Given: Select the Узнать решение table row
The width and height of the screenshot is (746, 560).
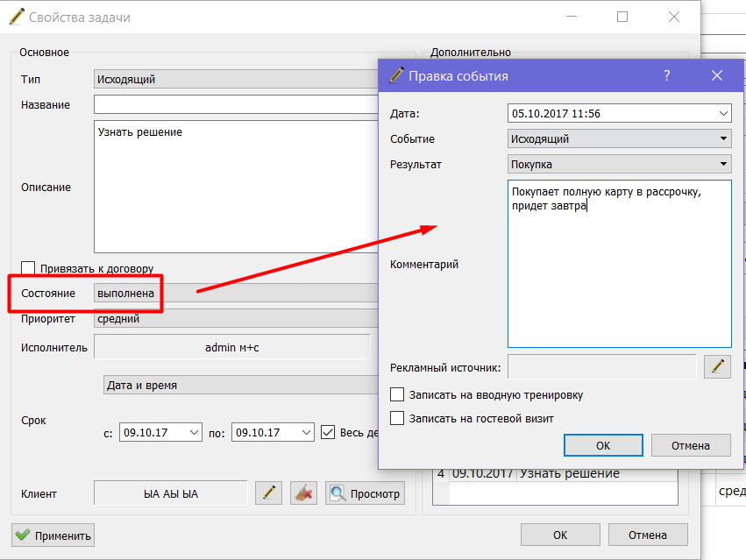Looking at the screenshot, I should [555, 474].
